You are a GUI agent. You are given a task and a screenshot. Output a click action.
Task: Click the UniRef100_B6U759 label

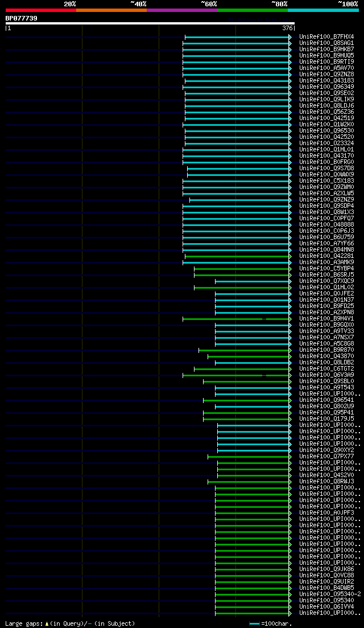tap(326, 237)
